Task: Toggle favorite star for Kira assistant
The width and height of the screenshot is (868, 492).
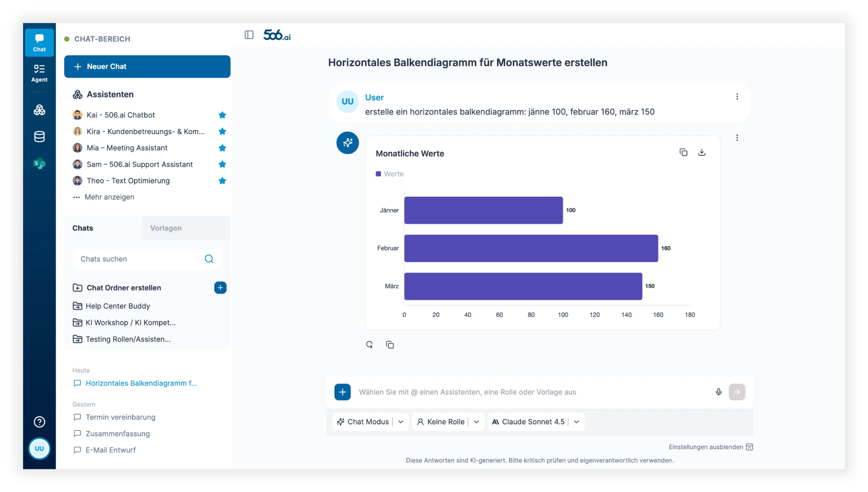Action: tap(222, 132)
